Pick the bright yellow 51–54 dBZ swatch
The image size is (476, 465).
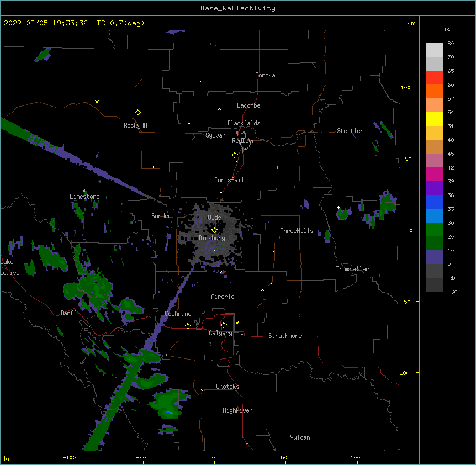coord(434,119)
